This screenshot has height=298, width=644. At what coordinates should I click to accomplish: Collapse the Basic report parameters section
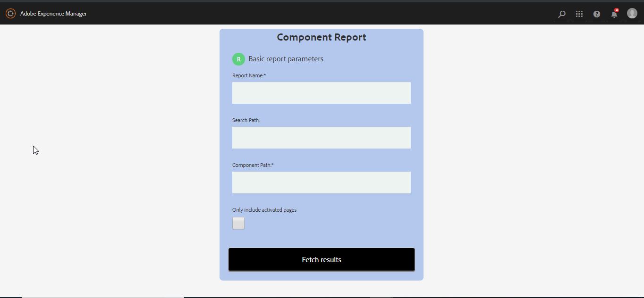pos(285,58)
